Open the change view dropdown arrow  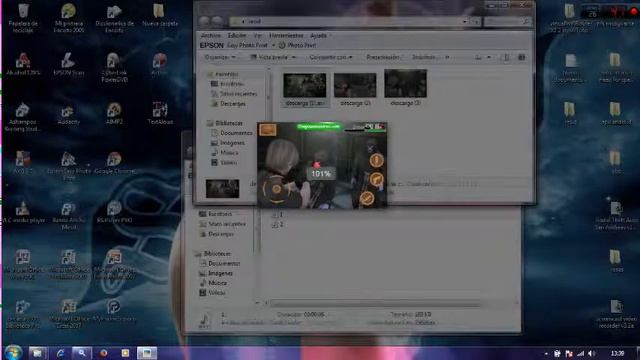tap(489, 58)
